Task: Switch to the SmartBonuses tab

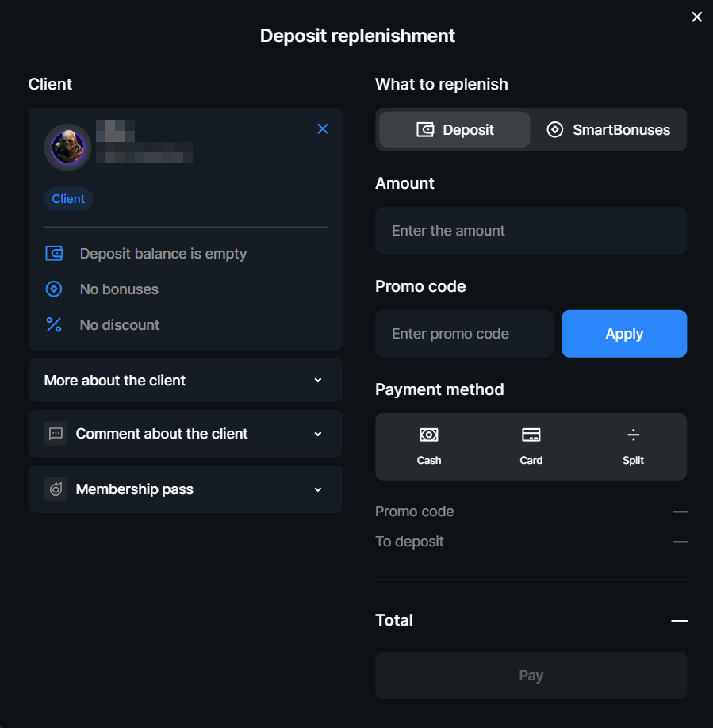Action: coord(608,129)
